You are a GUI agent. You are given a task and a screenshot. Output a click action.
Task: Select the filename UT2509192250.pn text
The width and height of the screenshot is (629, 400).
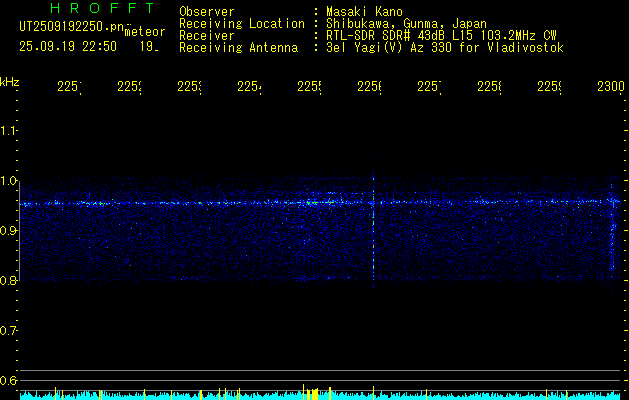(72, 27)
